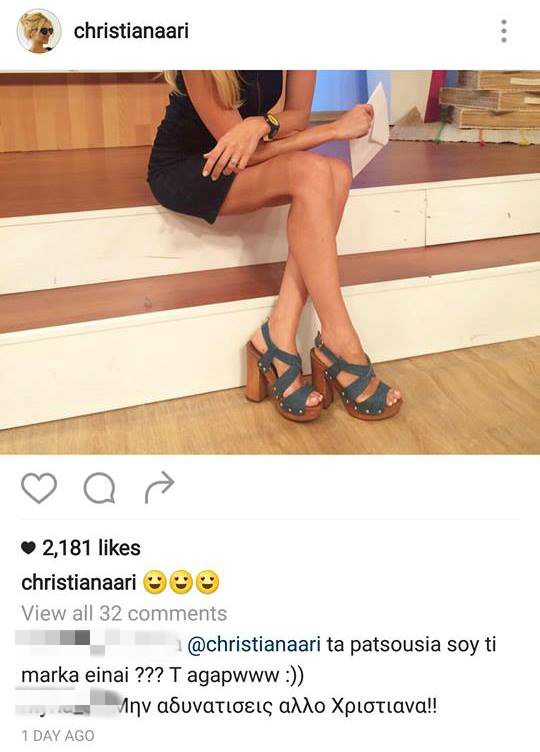Tap the wristwatch in the post photo
Image resolution: width=540 pixels, height=752 pixels.
271,126
